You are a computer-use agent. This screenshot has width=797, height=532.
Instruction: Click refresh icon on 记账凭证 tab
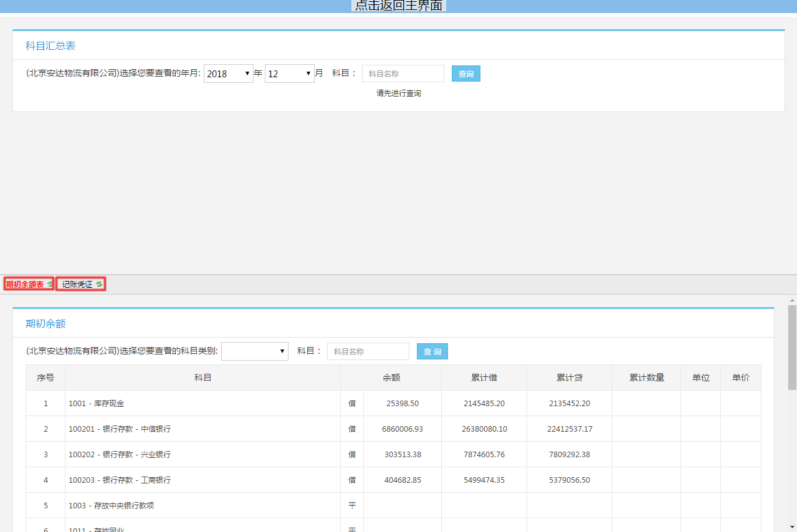pos(99,284)
